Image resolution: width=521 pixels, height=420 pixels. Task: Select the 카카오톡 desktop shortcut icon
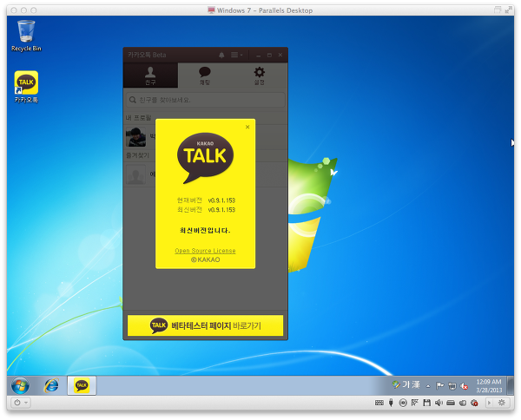pyautogui.click(x=26, y=87)
